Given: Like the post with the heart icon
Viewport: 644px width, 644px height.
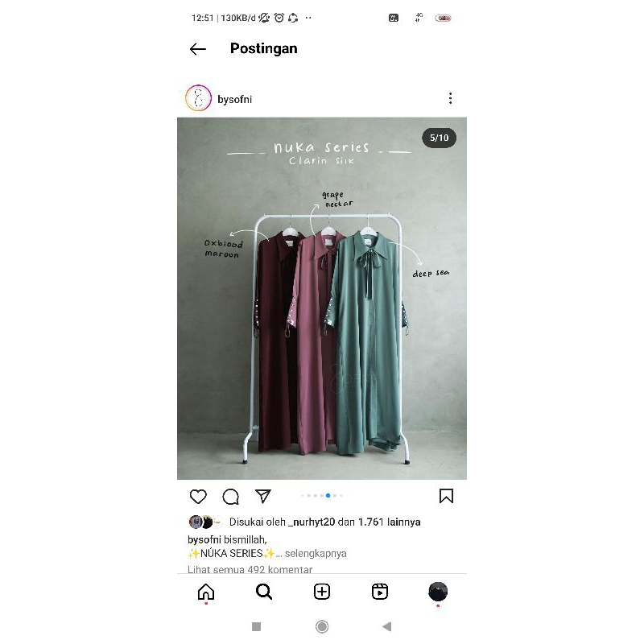Looking at the screenshot, I should pos(198,496).
